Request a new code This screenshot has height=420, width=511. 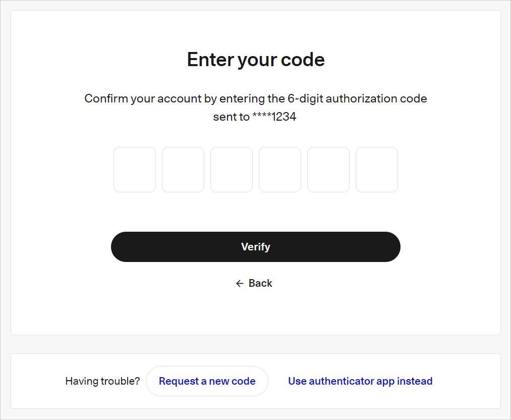(207, 381)
